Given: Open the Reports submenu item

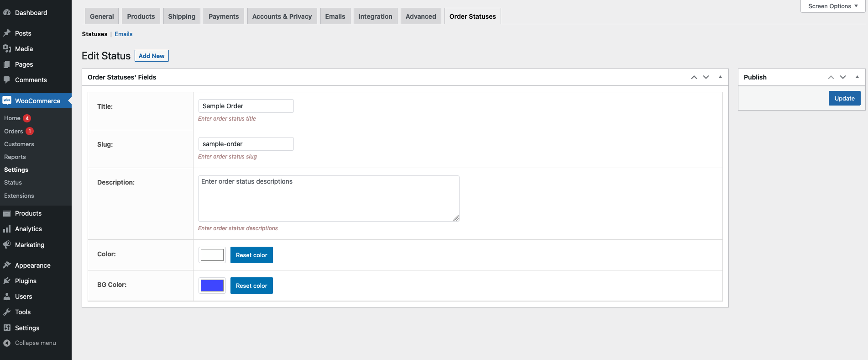Looking at the screenshot, I should tap(15, 157).
